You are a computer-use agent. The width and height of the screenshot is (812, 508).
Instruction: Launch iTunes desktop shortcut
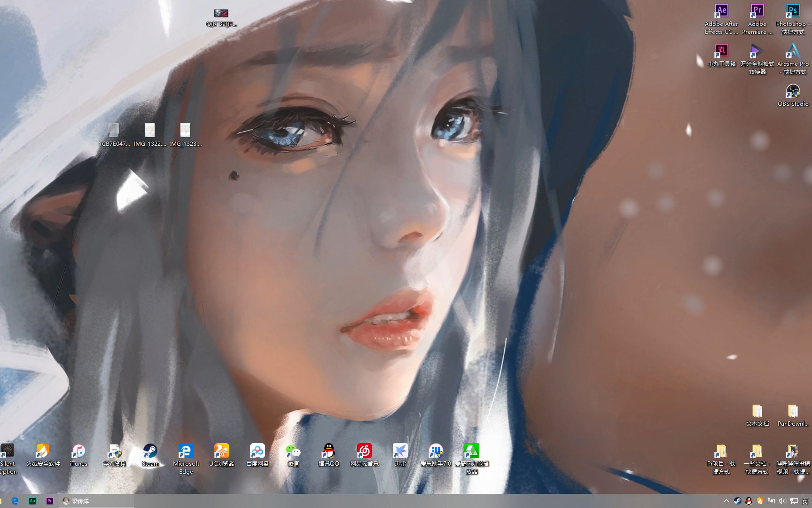(78, 455)
